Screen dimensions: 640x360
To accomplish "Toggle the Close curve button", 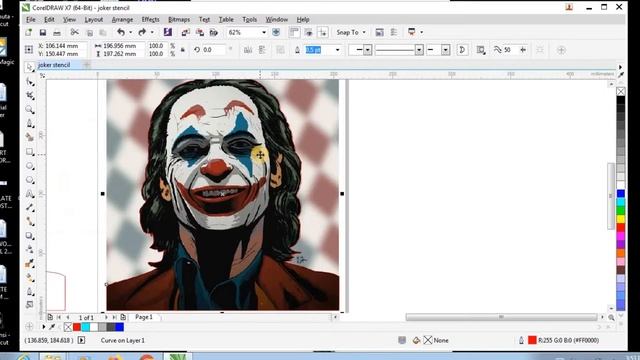I will click(462, 50).
